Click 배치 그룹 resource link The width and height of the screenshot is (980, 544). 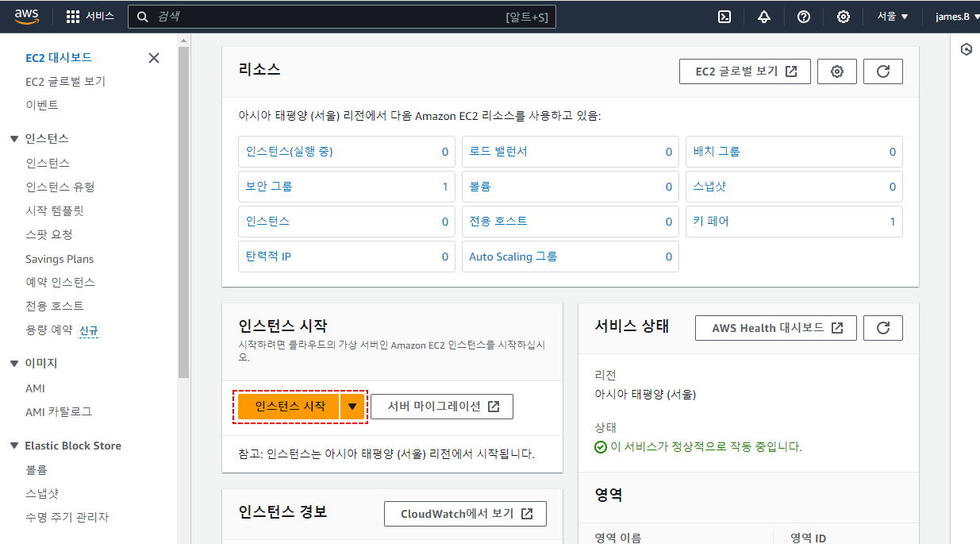pos(717,152)
